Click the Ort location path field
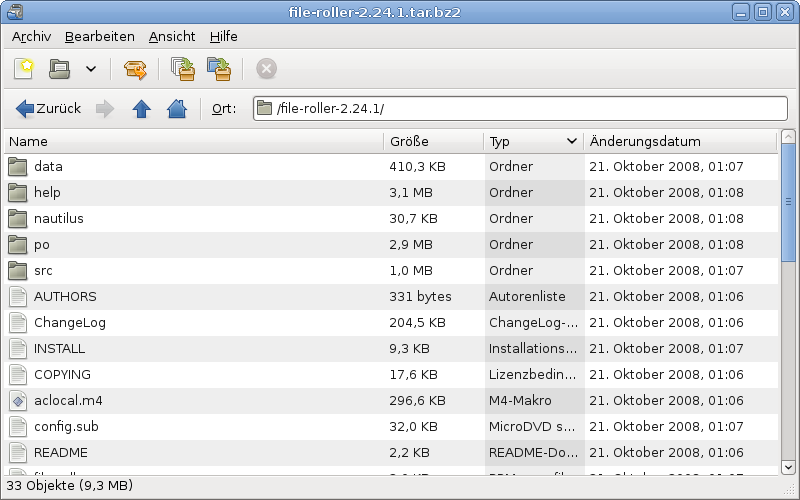The image size is (800, 500). coord(520,108)
